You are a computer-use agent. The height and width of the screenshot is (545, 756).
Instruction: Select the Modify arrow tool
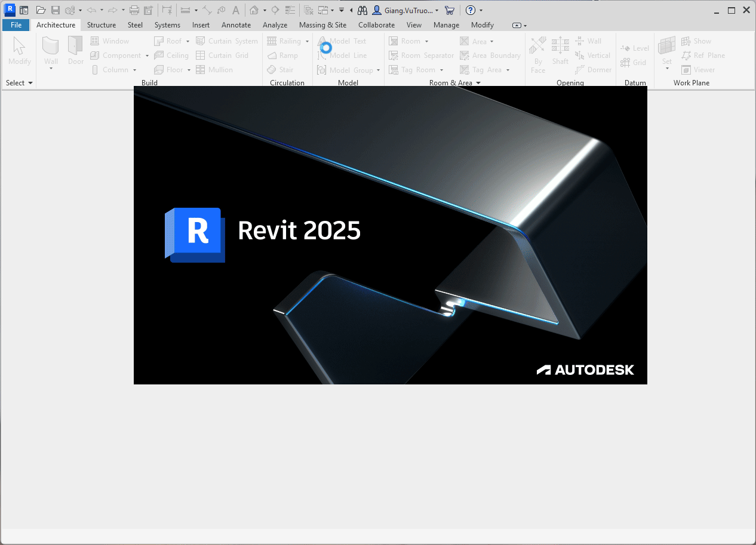click(20, 51)
